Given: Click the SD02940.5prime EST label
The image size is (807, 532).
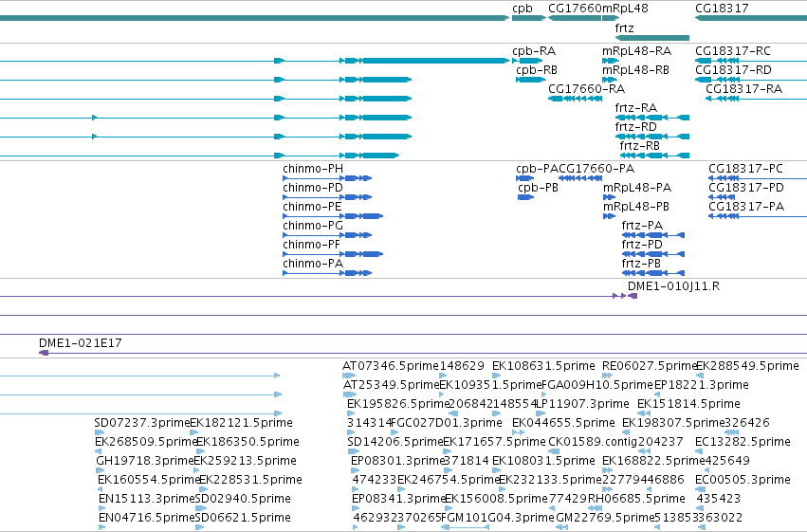Looking at the screenshot, I should [x=243, y=499].
